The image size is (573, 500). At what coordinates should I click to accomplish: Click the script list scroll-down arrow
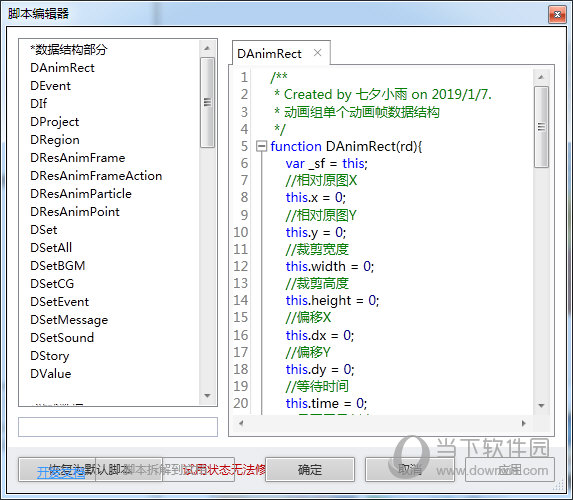click(207, 396)
